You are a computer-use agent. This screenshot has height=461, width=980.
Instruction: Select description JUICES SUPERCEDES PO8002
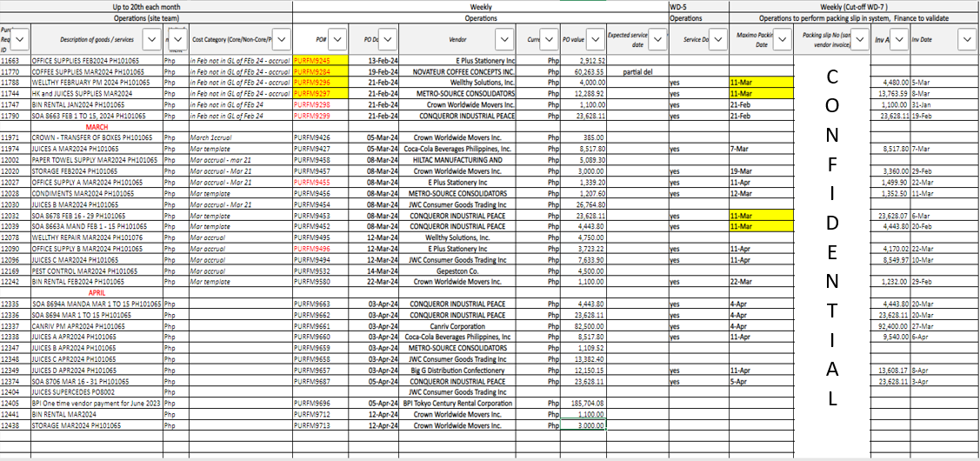97,392
